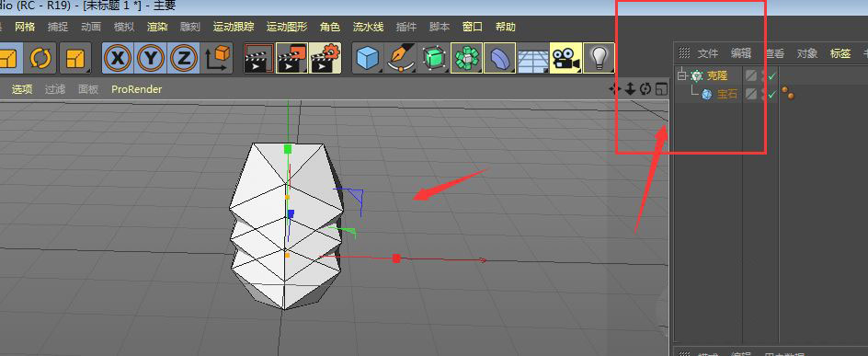Open the 雕刻 menu
The width and height of the screenshot is (868, 356).
click(190, 27)
